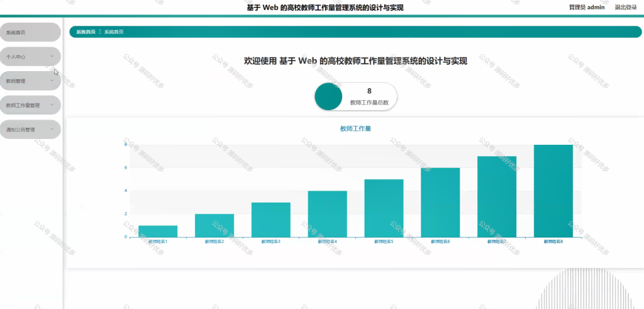Expand the 教师管理 sidebar menu
Viewport: 644px width, 309px height.
pos(30,81)
